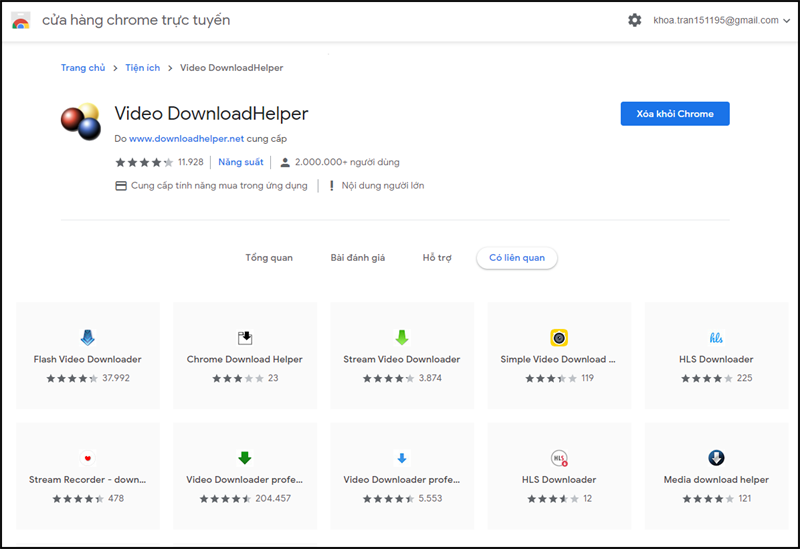Click the Flash Video Downloader blue arrow icon
This screenshot has width=800, height=549.
[x=88, y=337]
